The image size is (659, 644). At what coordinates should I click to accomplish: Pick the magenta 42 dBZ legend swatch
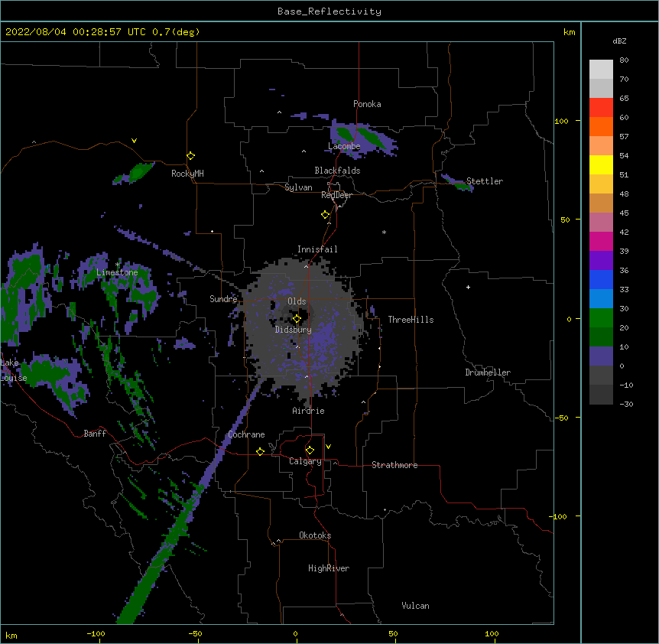(x=601, y=241)
